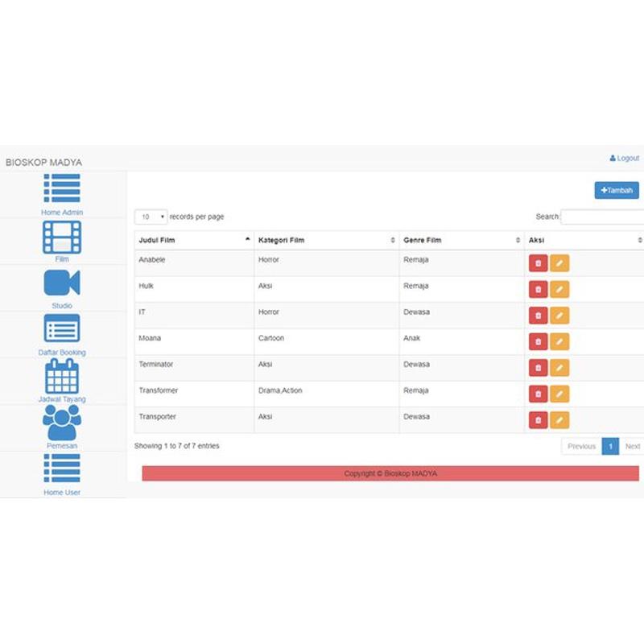Edit the Hulk film entry
Viewport: 644px width, 644px height.
click(x=559, y=290)
